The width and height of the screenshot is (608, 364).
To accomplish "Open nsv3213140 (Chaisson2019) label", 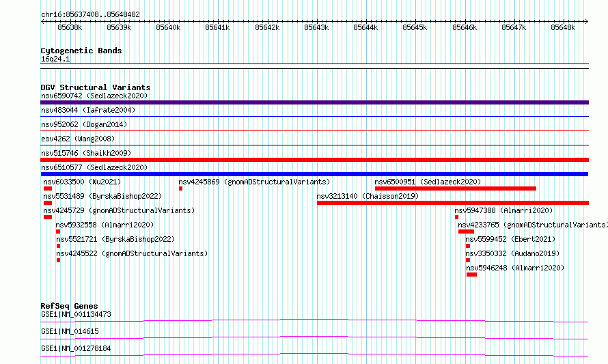I will coord(368,196).
